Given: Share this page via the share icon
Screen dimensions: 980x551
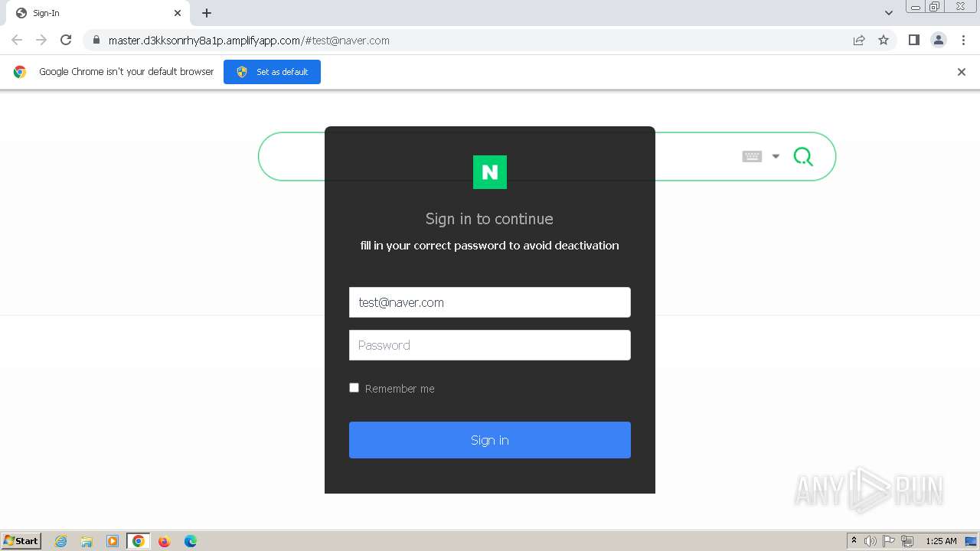Looking at the screenshot, I should point(859,41).
